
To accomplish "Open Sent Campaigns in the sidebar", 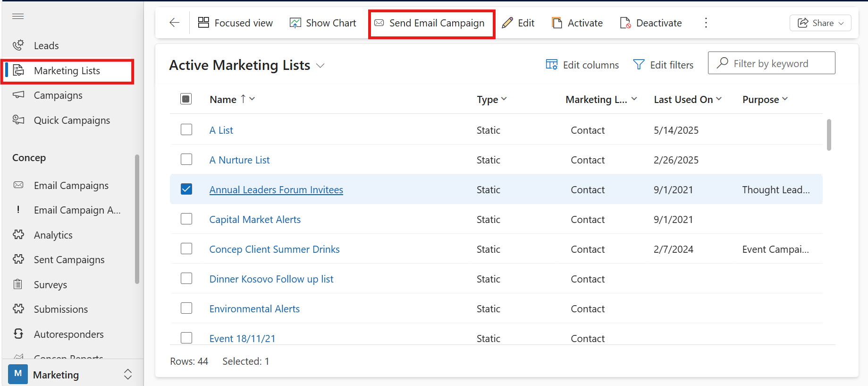I will [x=68, y=259].
